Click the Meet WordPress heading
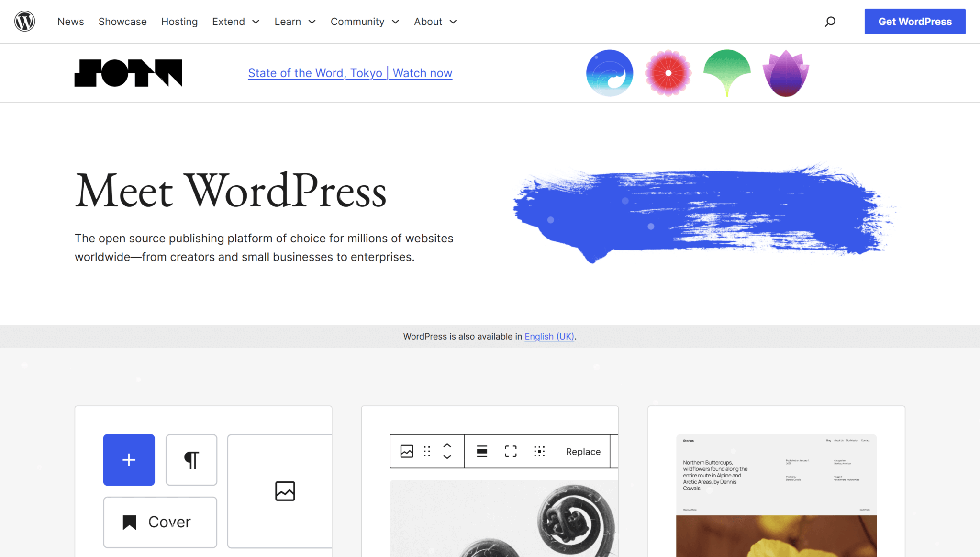Image resolution: width=980 pixels, height=557 pixels. tap(231, 191)
